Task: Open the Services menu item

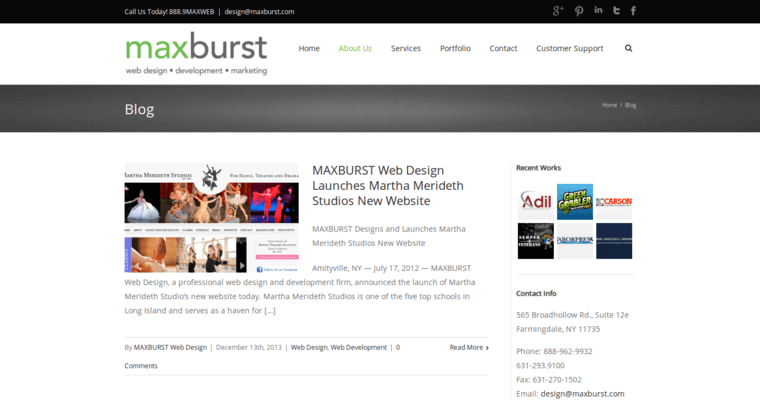Action: tap(405, 48)
